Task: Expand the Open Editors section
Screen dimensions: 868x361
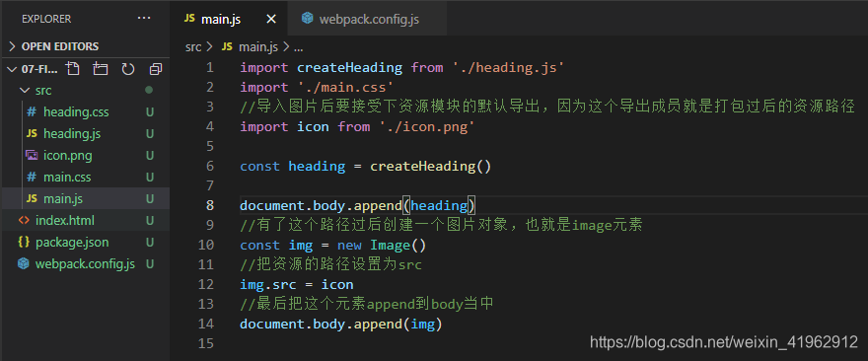Action: point(85,46)
